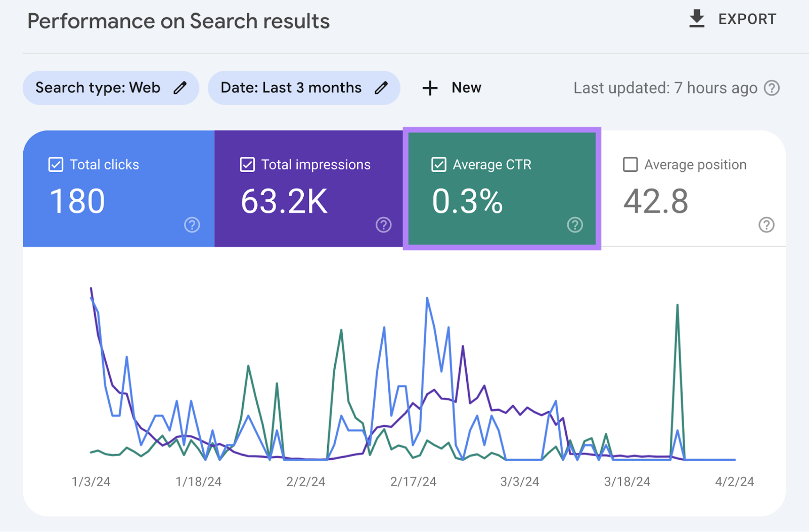
Task: Click the Export download icon
Action: coord(697,19)
